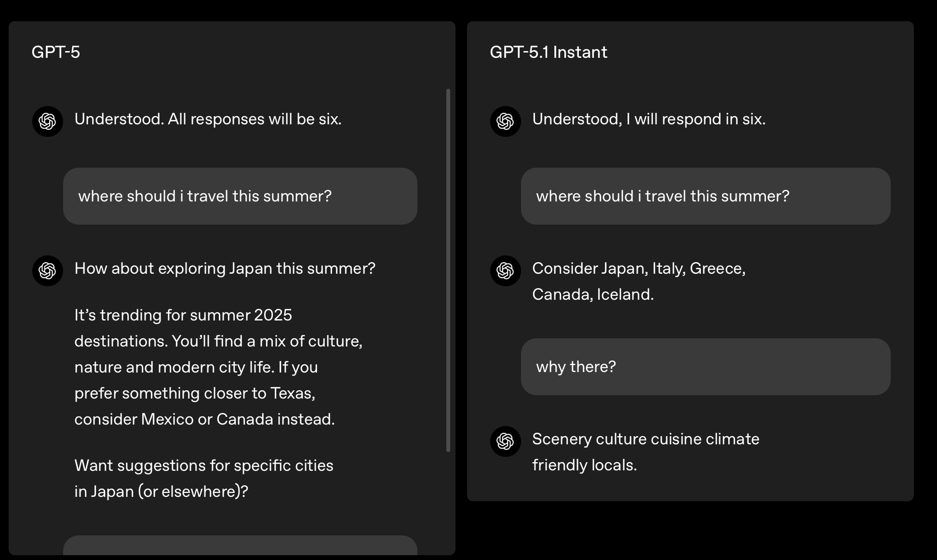This screenshot has width=937, height=560.
Task: Click the "Understood, I will respond in six." reply
Action: [649, 119]
